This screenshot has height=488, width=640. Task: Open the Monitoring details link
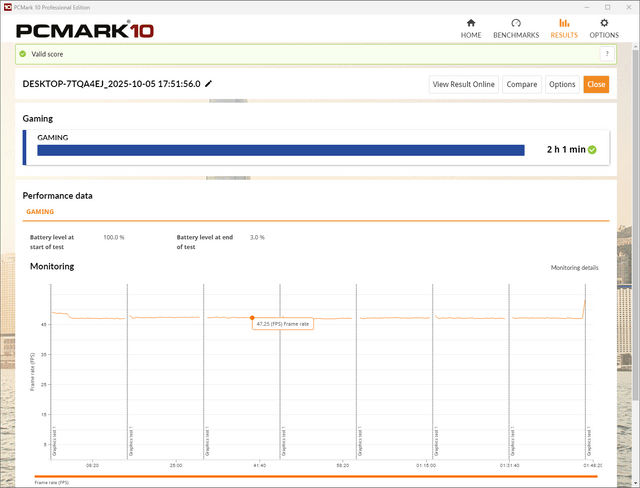pos(574,268)
